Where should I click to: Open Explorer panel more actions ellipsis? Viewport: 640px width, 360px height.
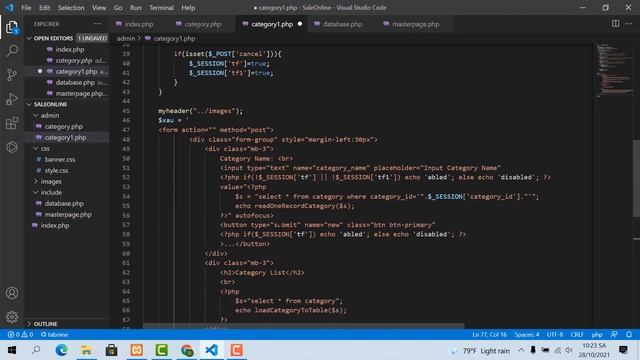pos(98,24)
